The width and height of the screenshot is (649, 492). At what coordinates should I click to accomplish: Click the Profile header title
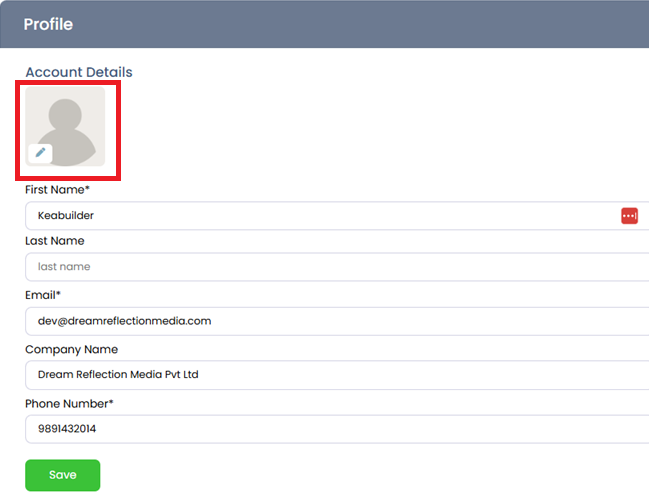(48, 24)
